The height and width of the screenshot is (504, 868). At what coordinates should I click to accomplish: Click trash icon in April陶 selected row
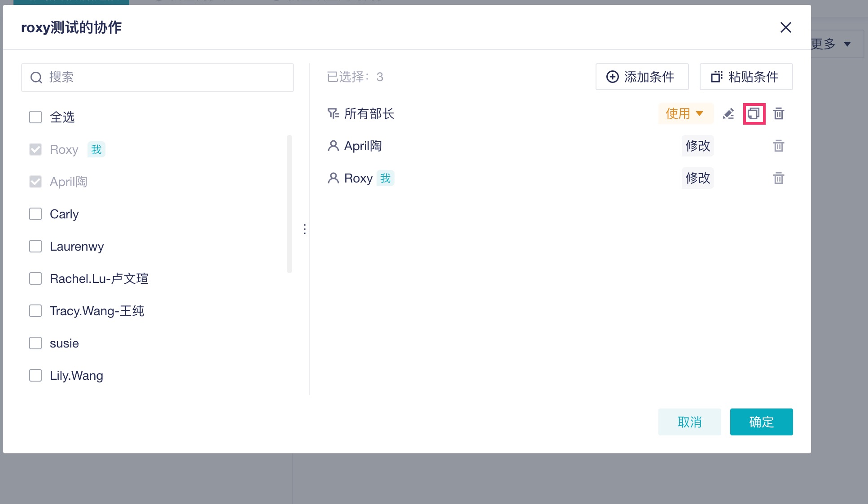779,146
